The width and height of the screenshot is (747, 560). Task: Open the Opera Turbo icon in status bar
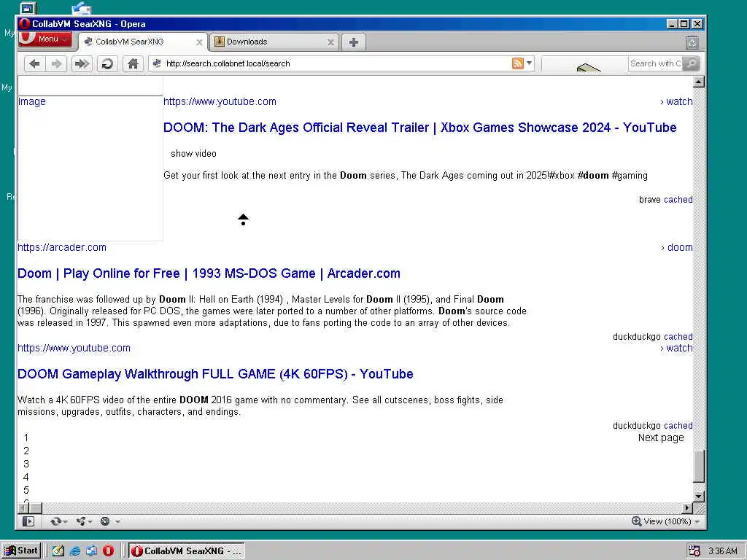105,521
